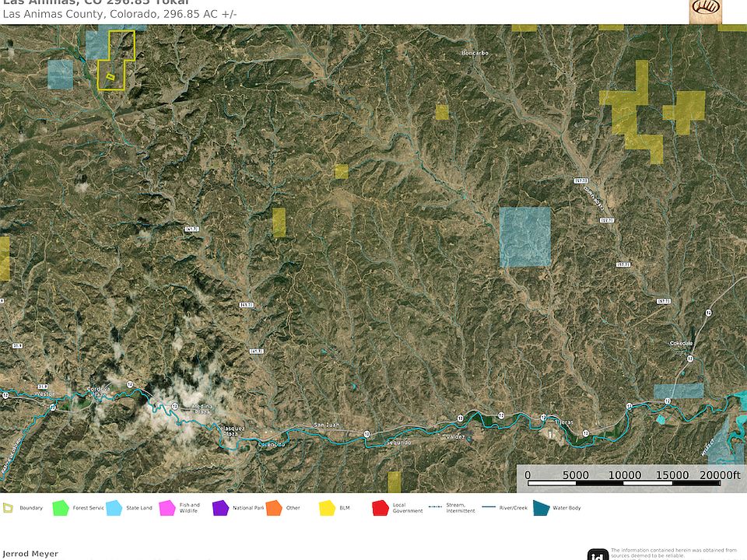Screen dimensions: 747x560
Task: Click the Cokedale town label on map
Action: pos(682,343)
